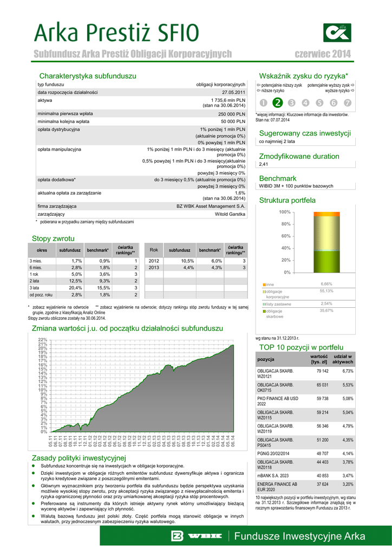The image size is (392, 555).
Task: Click the 'okres' column header in returns table
Action: (42, 250)
